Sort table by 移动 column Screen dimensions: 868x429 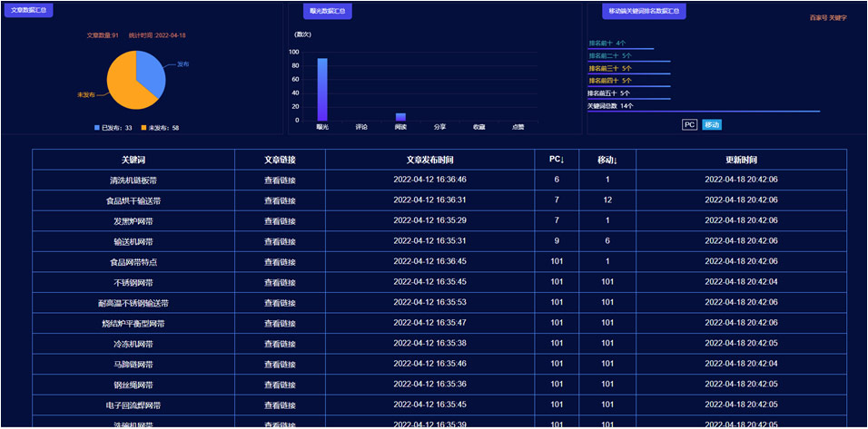[x=607, y=160]
